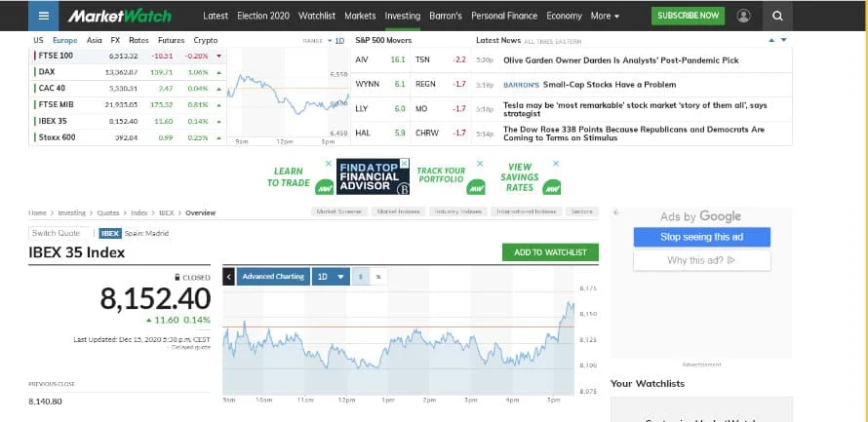Close the View Savings Rates ad
The image size is (868, 422).
pyautogui.click(x=556, y=164)
